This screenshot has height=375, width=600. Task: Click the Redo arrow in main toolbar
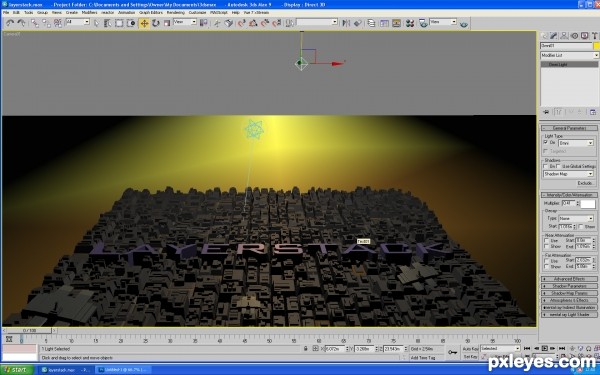pos(21,23)
